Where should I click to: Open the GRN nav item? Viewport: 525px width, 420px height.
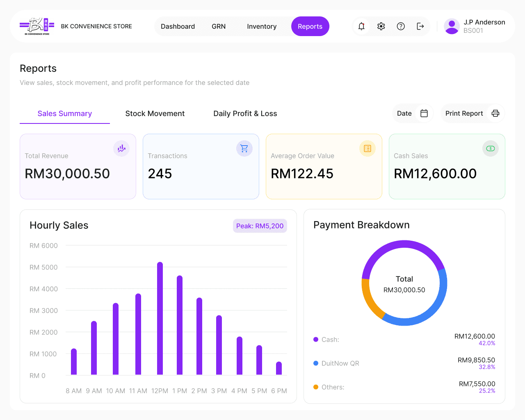pos(219,26)
